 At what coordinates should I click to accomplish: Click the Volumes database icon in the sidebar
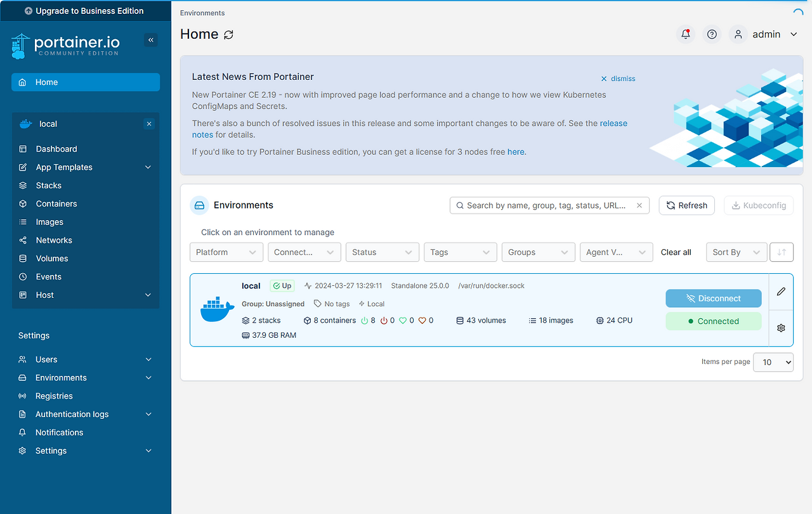[x=23, y=259]
